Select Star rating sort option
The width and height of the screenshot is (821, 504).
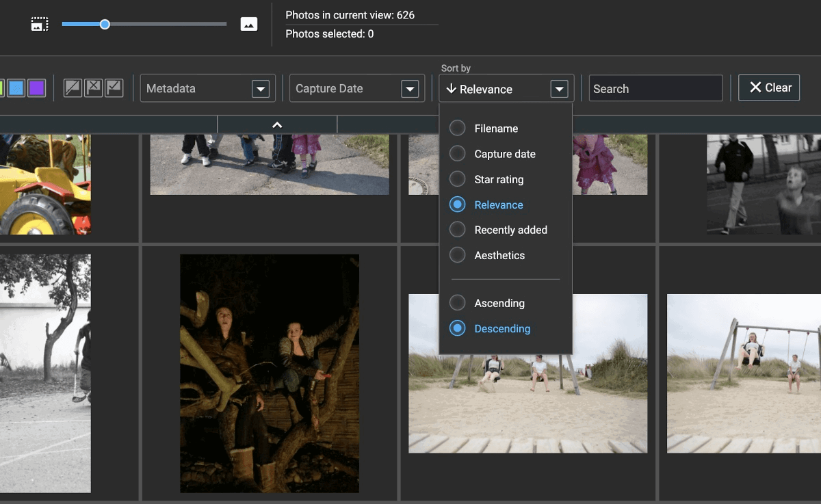tap(486, 179)
